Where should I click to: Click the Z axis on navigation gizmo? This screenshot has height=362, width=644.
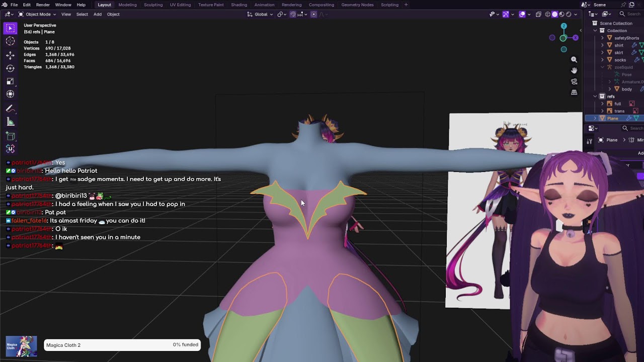tap(563, 27)
